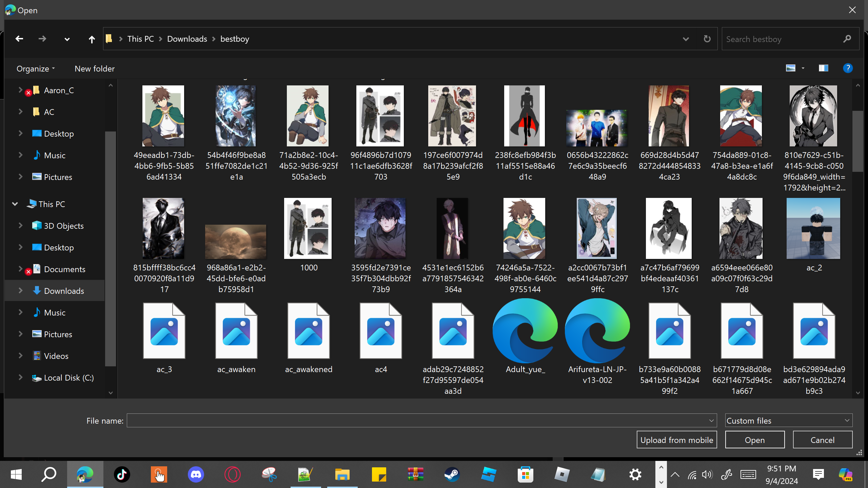Click New folder in the toolbar
This screenshot has height=488, width=868.
[95, 69]
